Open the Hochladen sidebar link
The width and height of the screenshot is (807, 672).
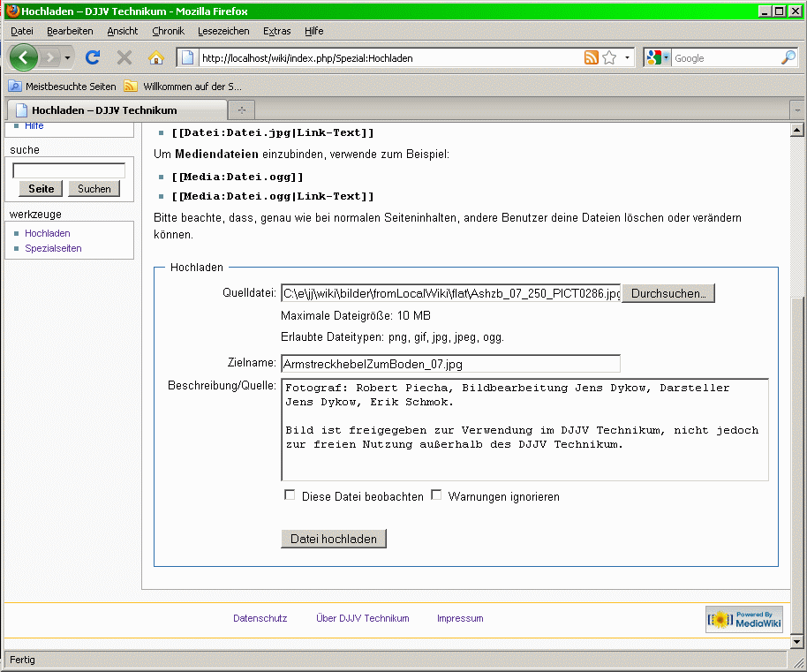coord(48,233)
